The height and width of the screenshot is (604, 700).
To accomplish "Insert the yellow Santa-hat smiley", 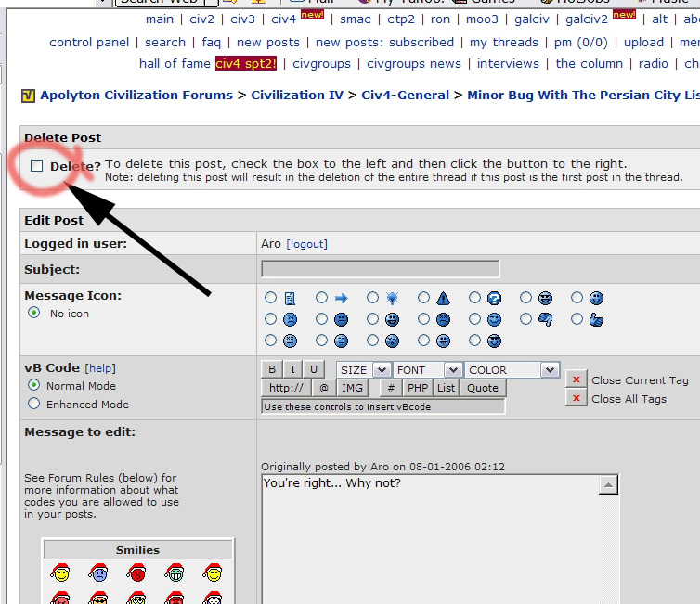I will pyautogui.click(x=60, y=573).
